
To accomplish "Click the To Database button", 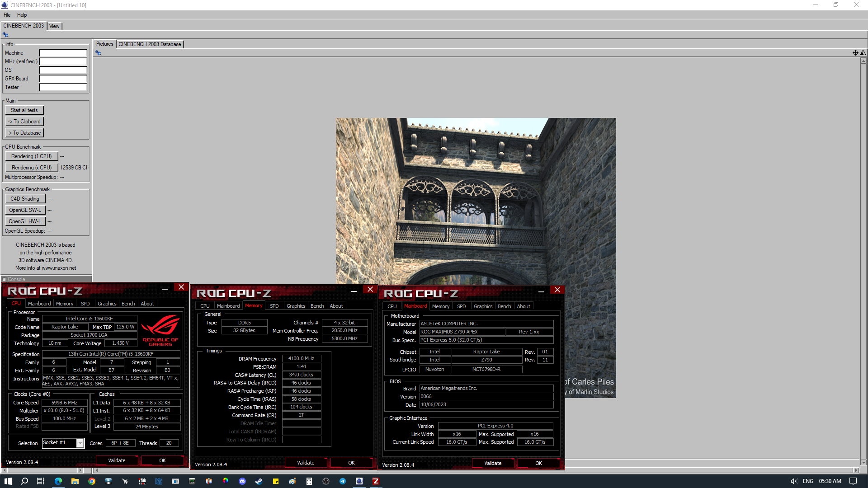I will [24, 133].
